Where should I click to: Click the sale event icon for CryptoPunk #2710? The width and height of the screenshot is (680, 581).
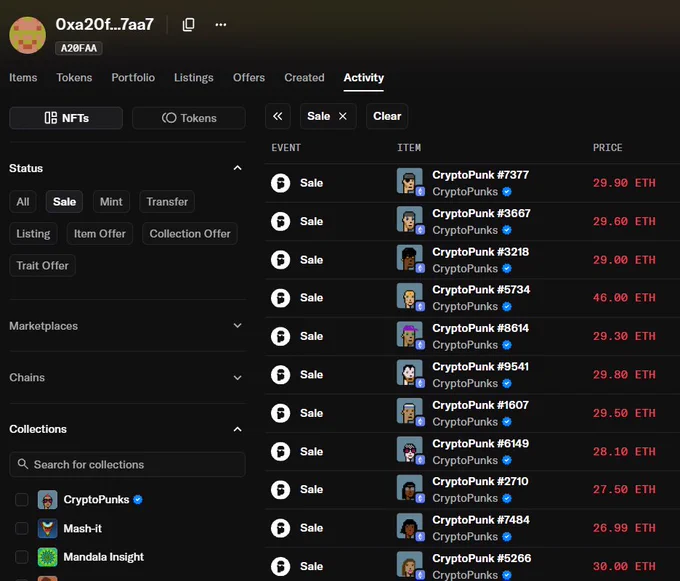click(281, 490)
